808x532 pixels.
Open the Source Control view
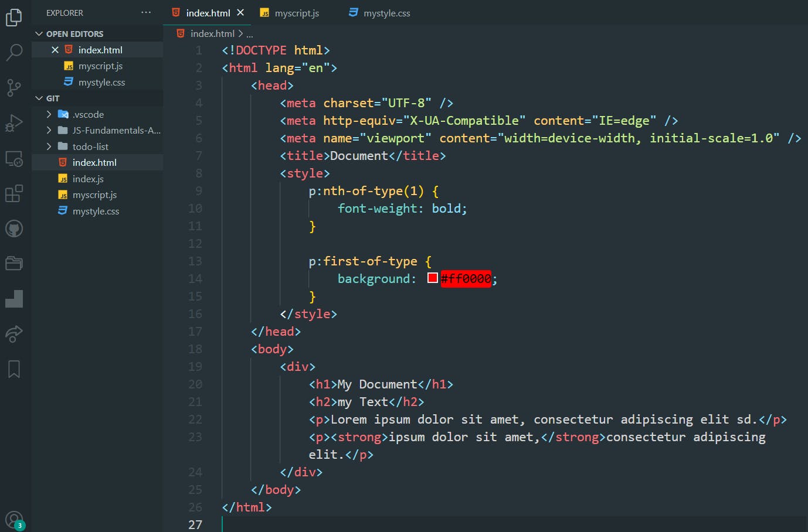click(x=14, y=88)
